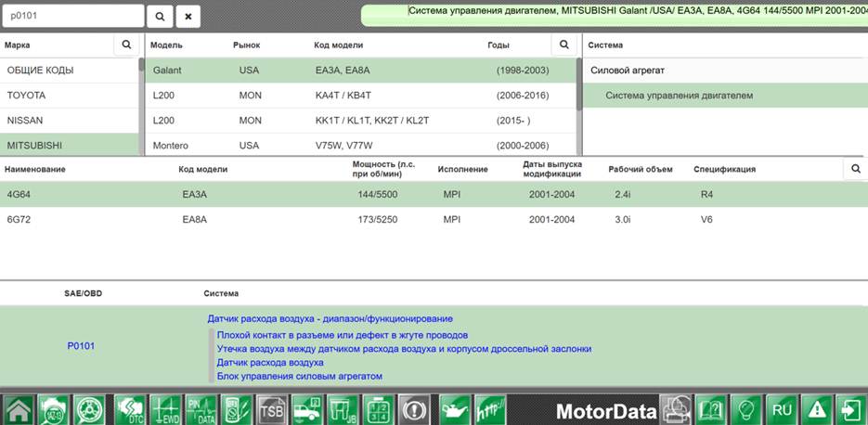Open the PIN DATA icon
This screenshot has height=425, width=868.
[201, 410]
